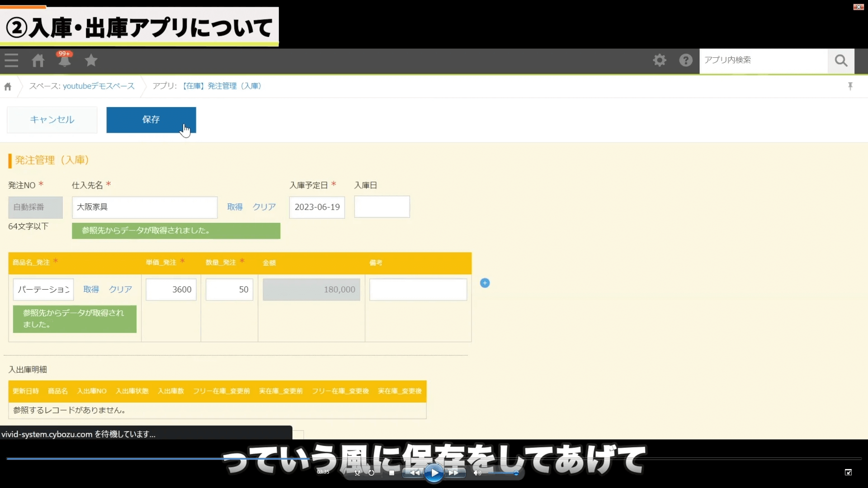Open the settings gear icon
The image size is (868, 488).
tap(660, 60)
